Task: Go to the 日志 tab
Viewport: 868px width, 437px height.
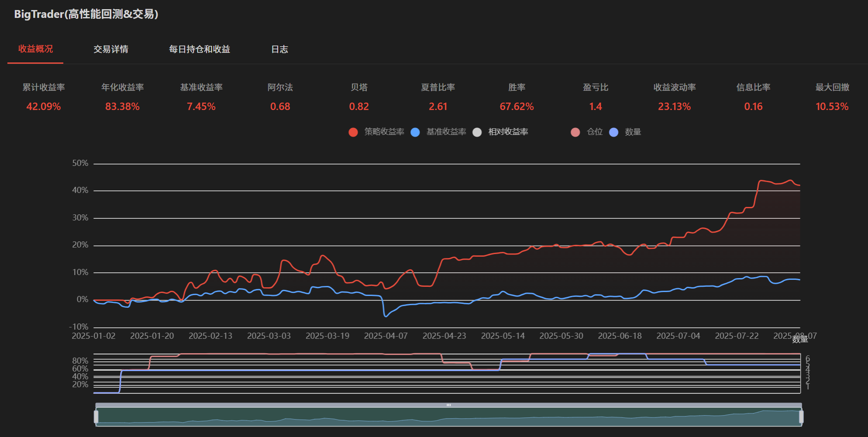Action: (279, 49)
